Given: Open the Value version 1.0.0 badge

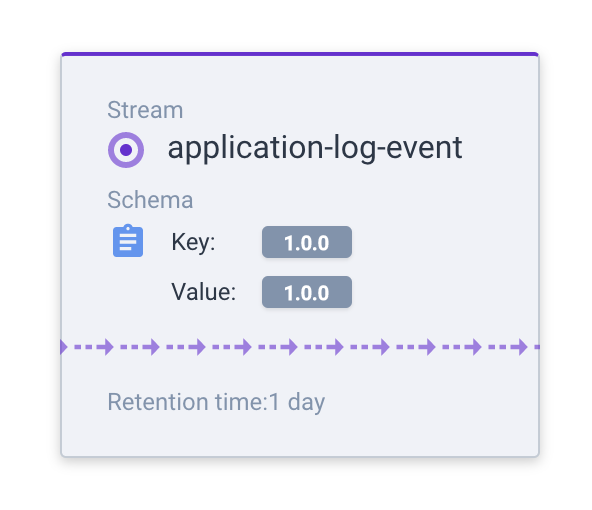Looking at the screenshot, I should click(307, 292).
